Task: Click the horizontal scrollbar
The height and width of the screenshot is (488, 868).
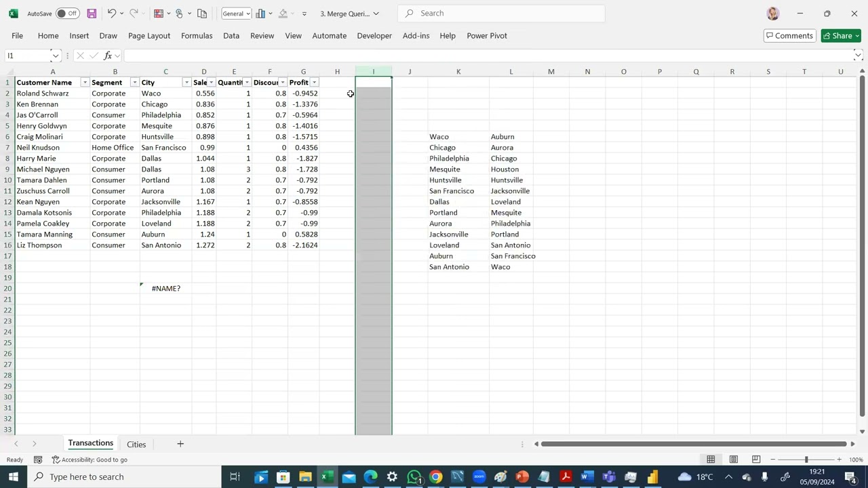Action: click(694, 444)
